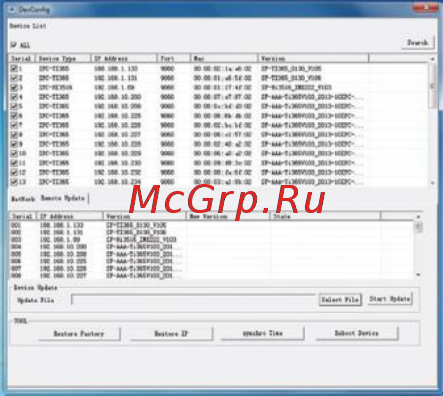This screenshot has width=443, height=396.
Task: Select row 002 in update list
Action: (x=212, y=232)
